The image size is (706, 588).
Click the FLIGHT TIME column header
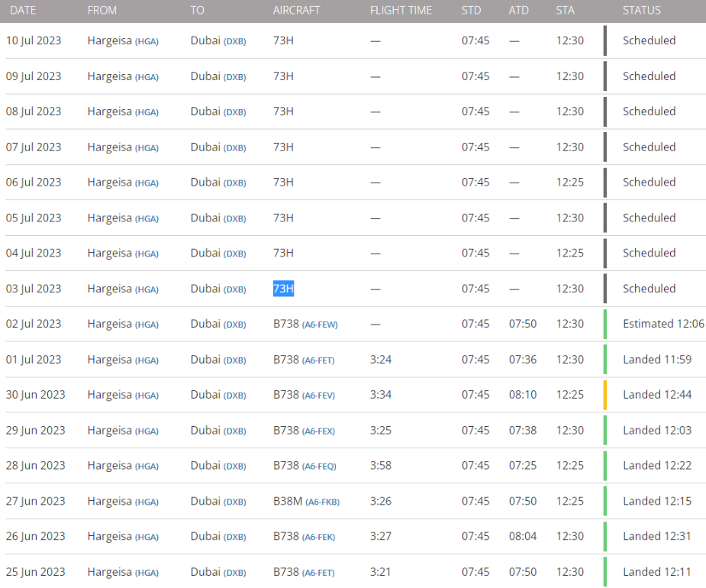coord(401,11)
